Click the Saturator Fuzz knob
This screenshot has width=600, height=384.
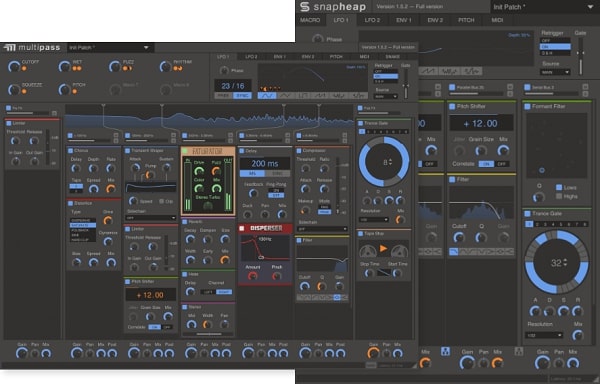pos(217,171)
